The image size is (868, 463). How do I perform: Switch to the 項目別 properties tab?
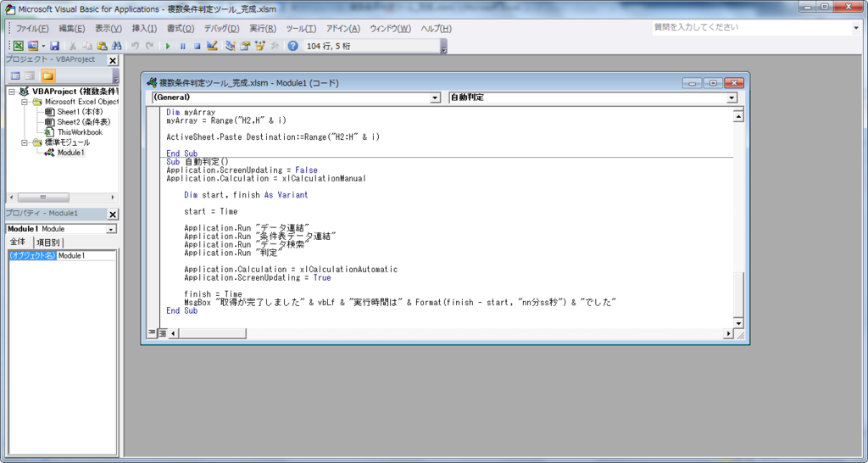coord(48,243)
